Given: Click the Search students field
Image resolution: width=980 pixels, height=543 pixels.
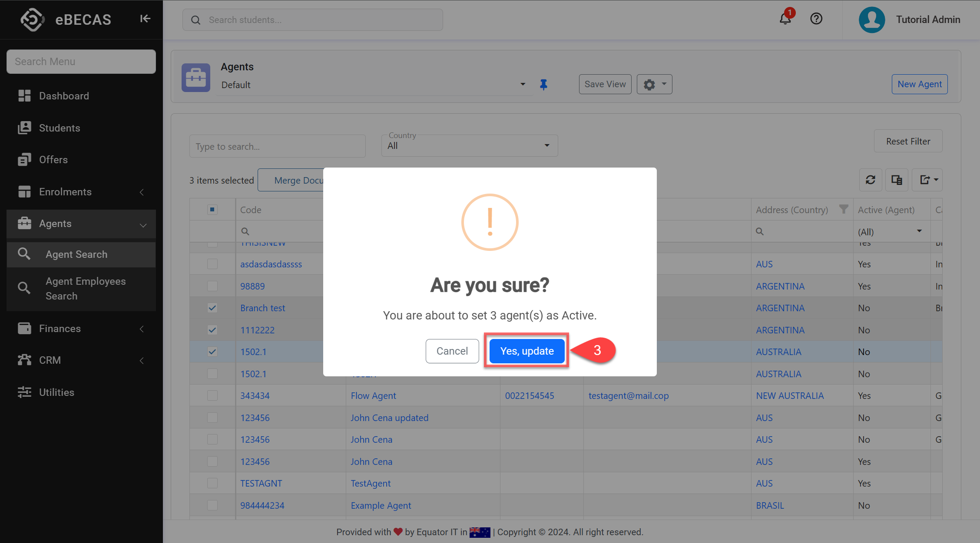Looking at the screenshot, I should pyautogui.click(x=313, y=20).
